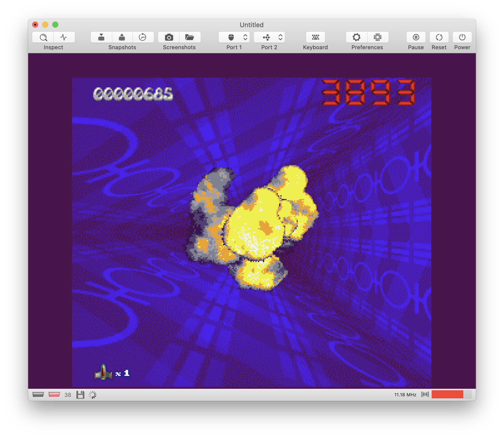The image size is (504, 438).
Task: Click the Snapshots toolbar label
Action: [122, 47]
